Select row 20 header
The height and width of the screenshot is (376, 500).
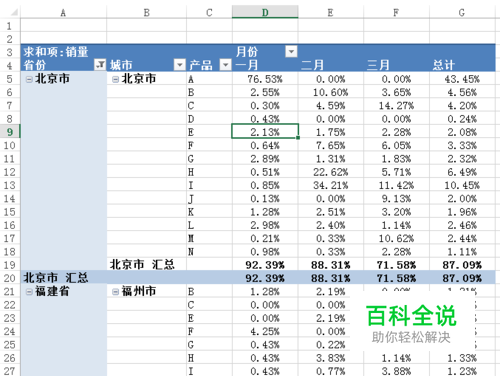(10, 278)
